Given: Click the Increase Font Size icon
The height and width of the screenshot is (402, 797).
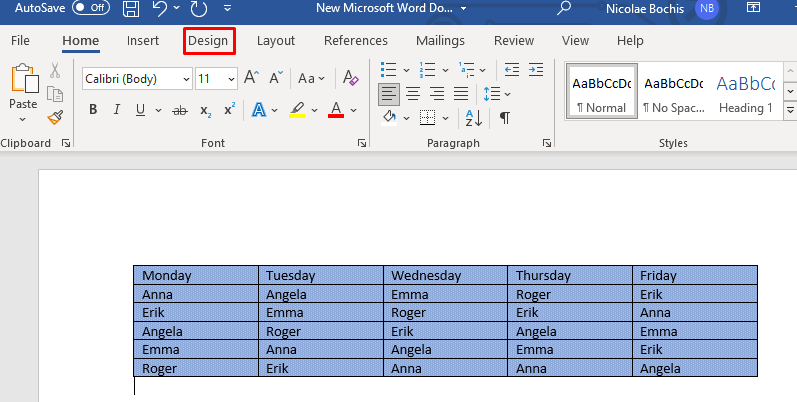Looking at the screenshot, I should click(x=252, y=78).
